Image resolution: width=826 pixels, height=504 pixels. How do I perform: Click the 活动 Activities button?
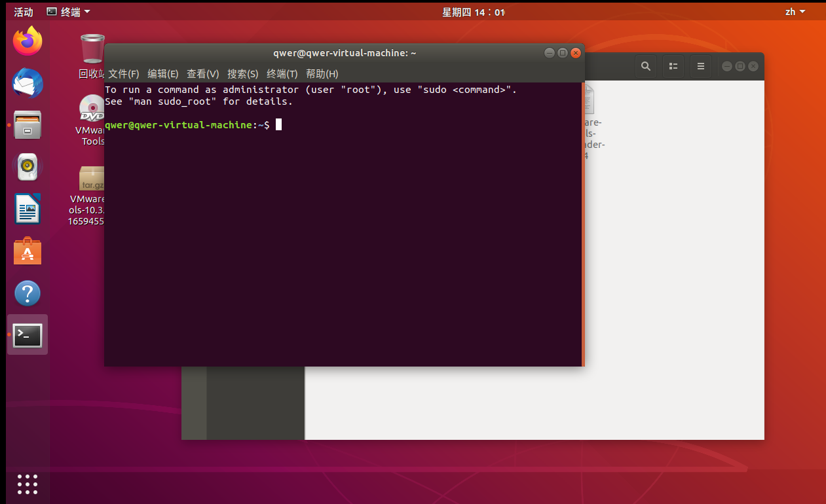(x=24, y=12)
